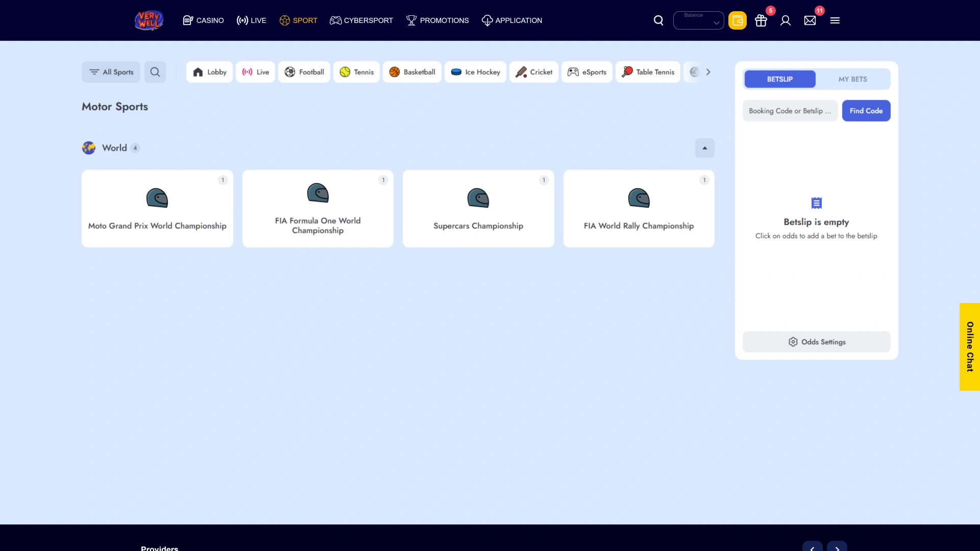Expand the Balance dropdown
Image resolution: width=980 pixels, height=551 pixels.
pyautogui.click(x=699, y=20)
